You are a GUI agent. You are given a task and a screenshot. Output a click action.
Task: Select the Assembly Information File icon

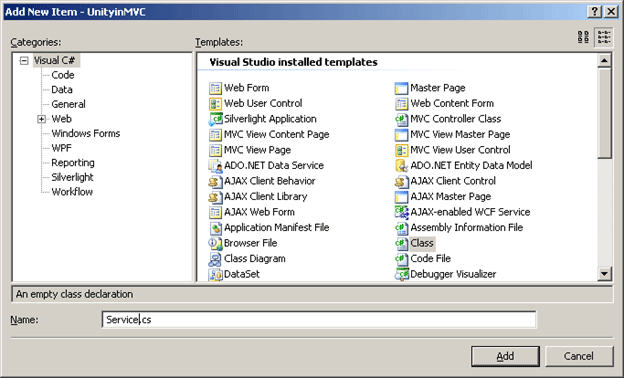402,228
